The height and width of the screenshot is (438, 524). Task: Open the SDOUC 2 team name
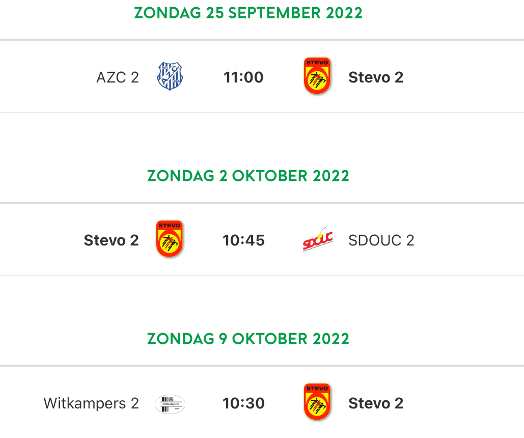(x=381, y=240)
